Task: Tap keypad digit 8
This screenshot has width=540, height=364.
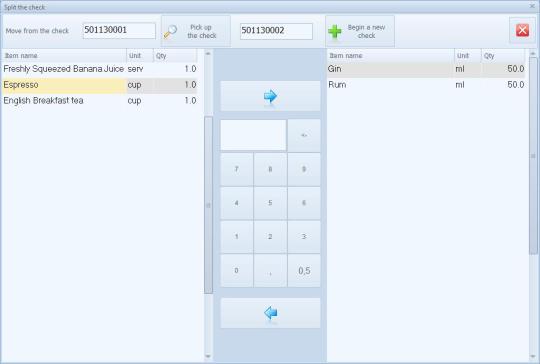Action: [x=270, y=169]
